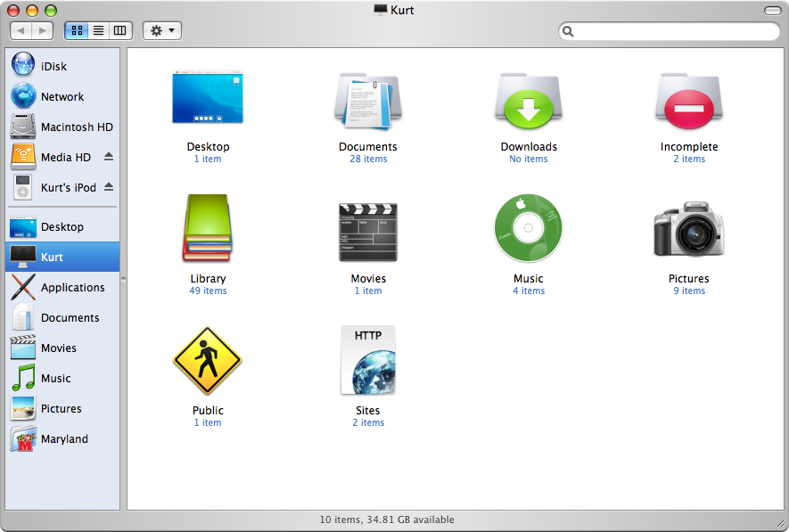The image size is (789, 532).
Task: Switch to list view
Action: pos(99,30)
